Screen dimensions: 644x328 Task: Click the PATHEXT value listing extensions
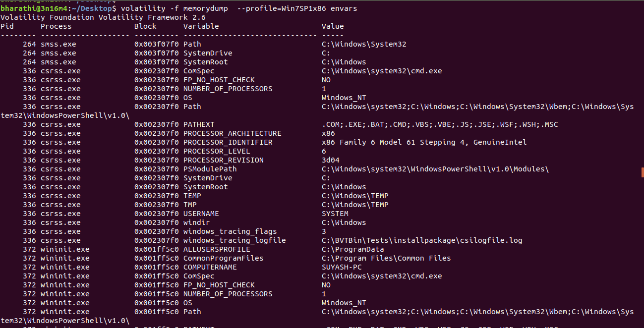click(440, 124)
